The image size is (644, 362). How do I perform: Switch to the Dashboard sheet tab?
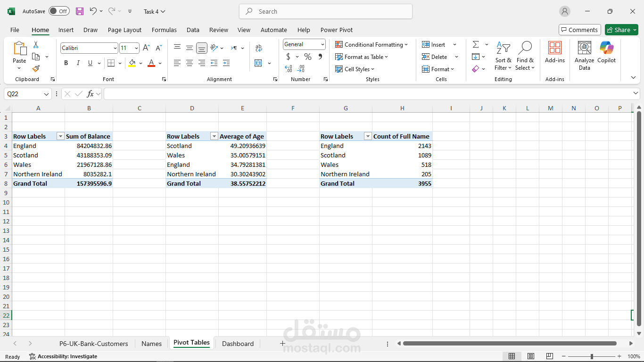[x=238, y=344]
